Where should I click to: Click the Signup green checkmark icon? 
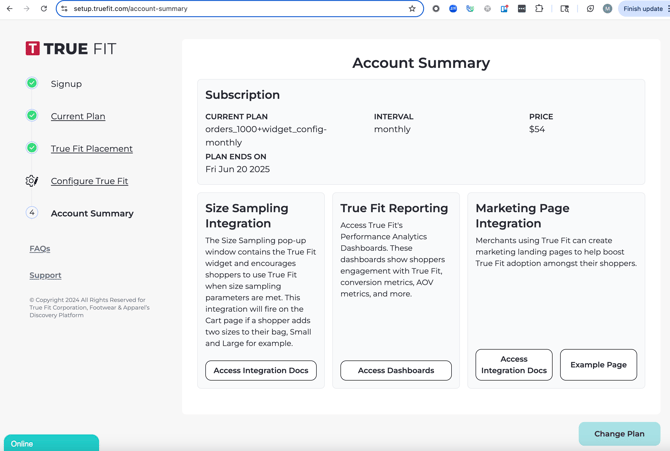(x=32, y=83)
